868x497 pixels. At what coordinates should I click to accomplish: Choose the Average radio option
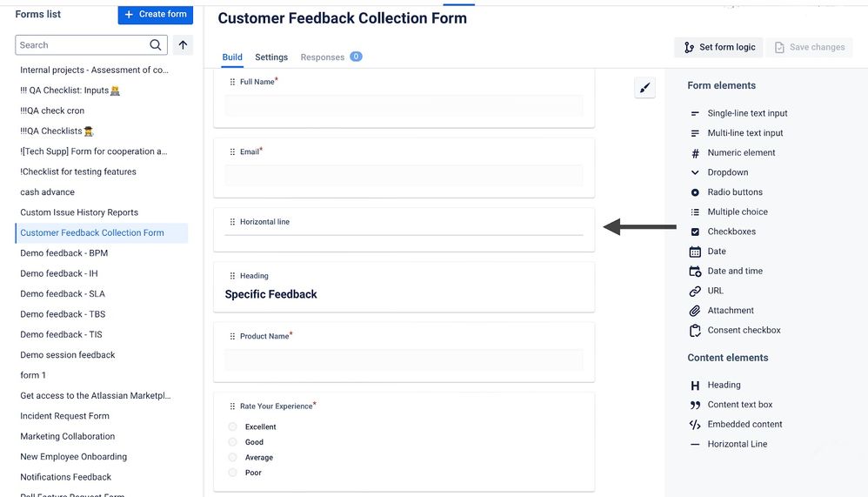[x=232, y=457]
